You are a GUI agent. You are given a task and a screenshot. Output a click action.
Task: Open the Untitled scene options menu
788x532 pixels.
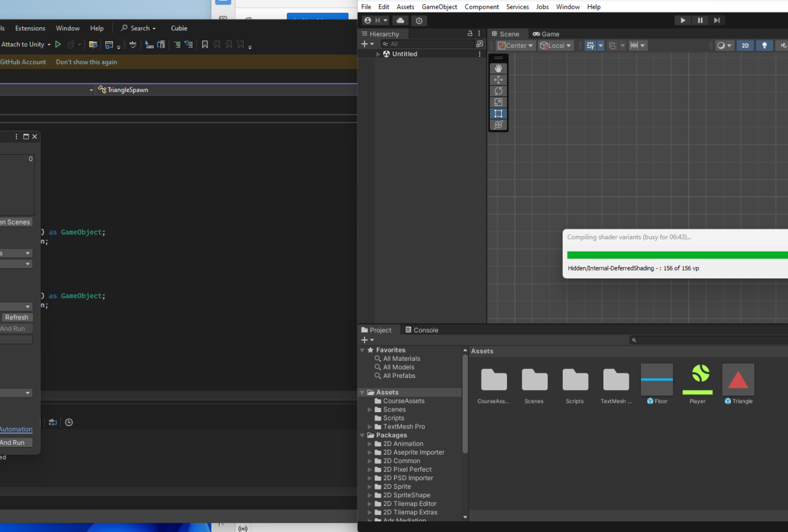click(x=479, y=54)
